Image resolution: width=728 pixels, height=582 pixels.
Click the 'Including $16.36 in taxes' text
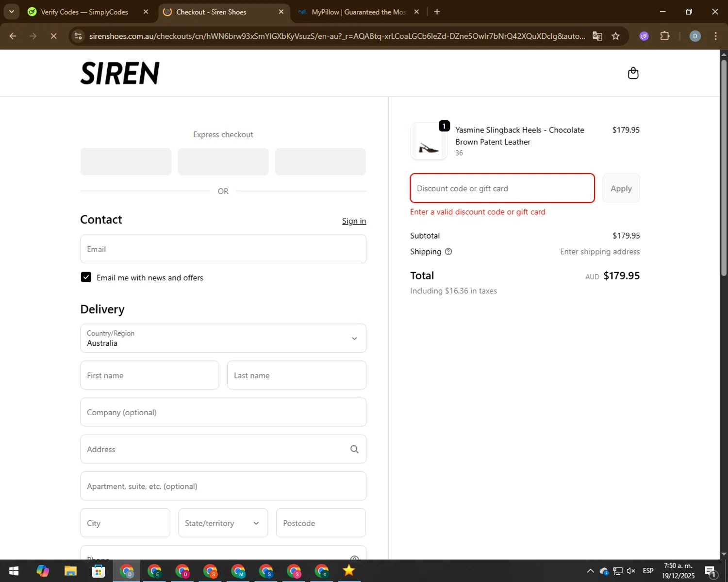[x=453, y=291]
